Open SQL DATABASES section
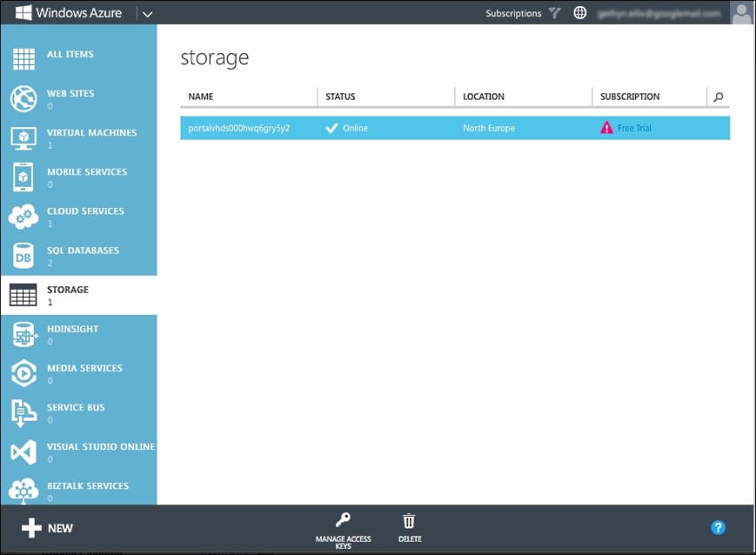756x555 pixels. click(x=83, y=250)
